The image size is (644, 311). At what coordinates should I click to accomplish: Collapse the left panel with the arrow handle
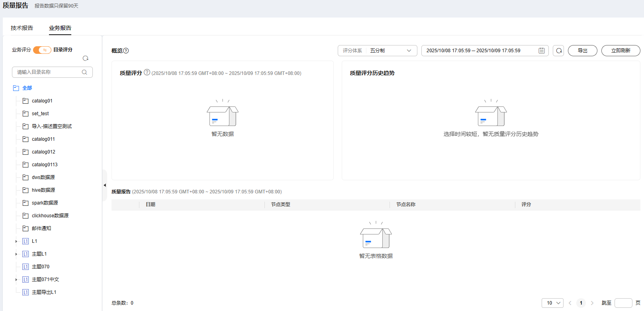pos(105,185)
